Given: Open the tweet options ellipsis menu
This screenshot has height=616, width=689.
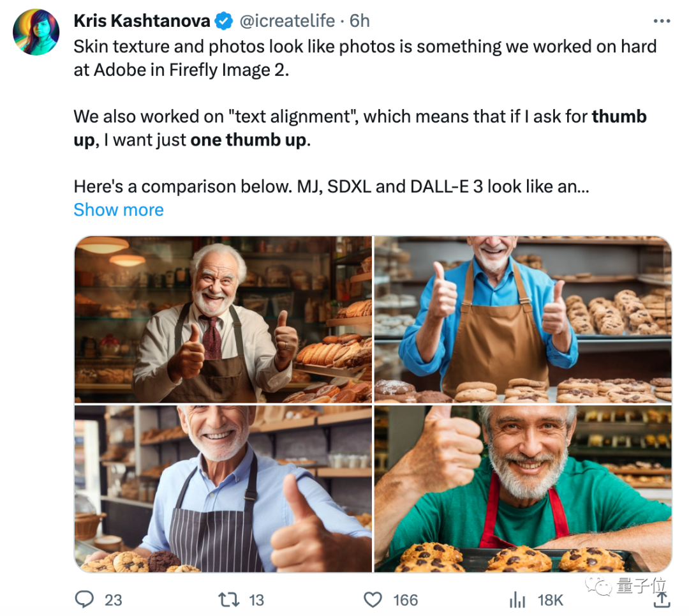Looking at the screenshot, I should (x=660, y=21).
